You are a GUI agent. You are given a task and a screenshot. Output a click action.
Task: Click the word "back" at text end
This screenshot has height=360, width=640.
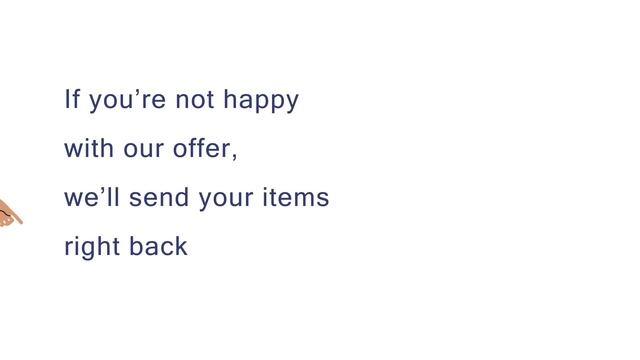tap(158, 246)
